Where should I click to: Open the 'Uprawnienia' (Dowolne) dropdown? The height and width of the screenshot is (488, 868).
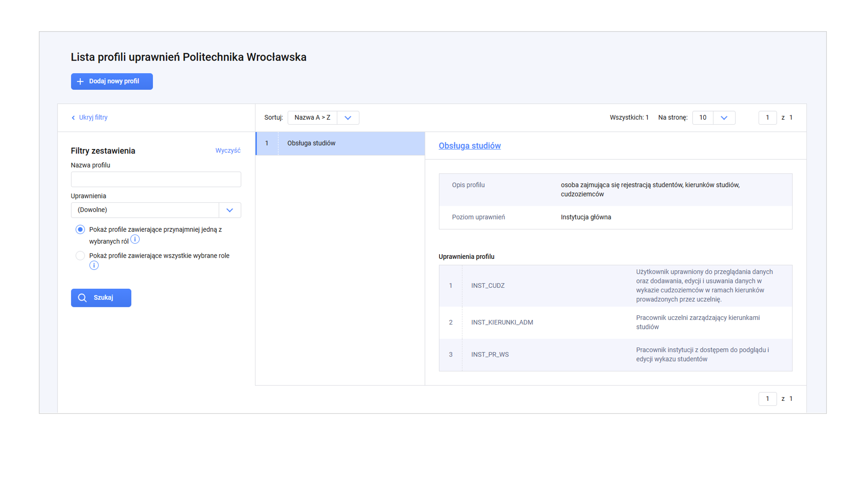tap(156, 210)
